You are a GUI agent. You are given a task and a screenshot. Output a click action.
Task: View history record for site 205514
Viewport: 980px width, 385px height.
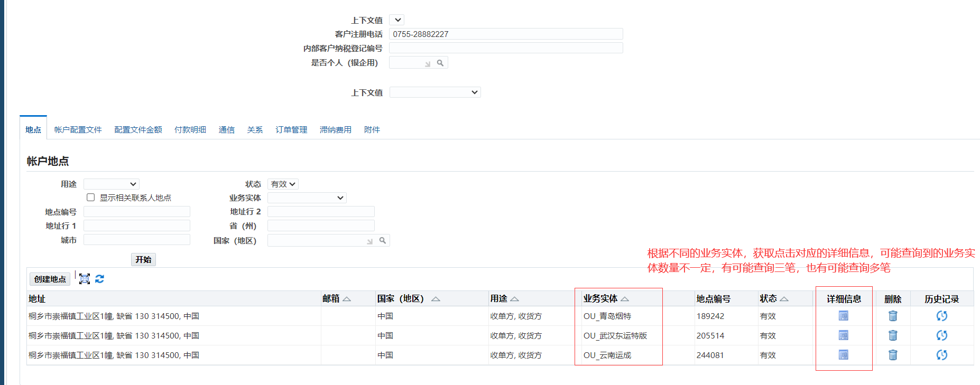[941, 335]
